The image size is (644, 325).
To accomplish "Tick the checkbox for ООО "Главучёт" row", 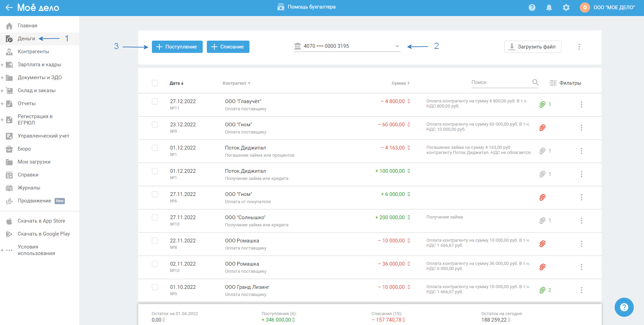I will pos(155,101).
